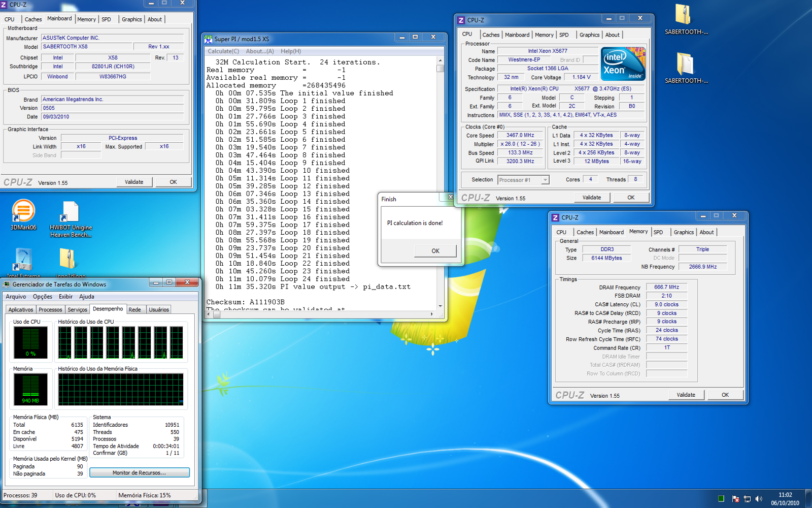Select the Caches tab in the CPU-Z Xeon window
812x508 pixels.
491,35
